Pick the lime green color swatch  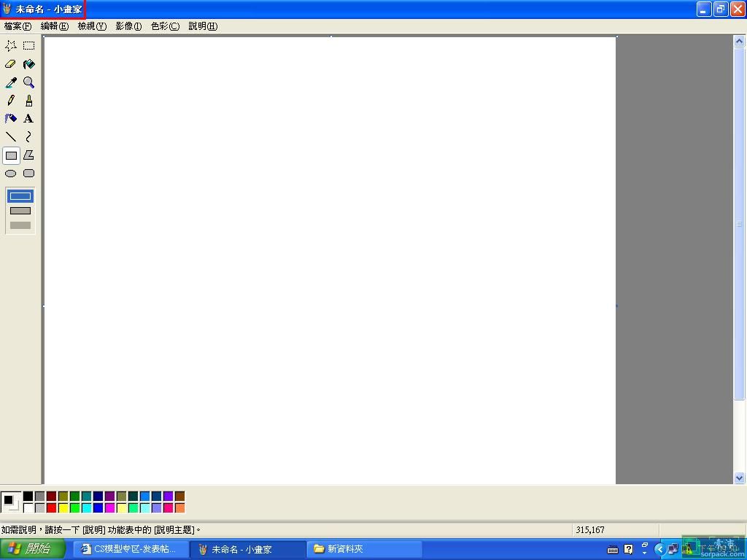(x=75, y=508)
